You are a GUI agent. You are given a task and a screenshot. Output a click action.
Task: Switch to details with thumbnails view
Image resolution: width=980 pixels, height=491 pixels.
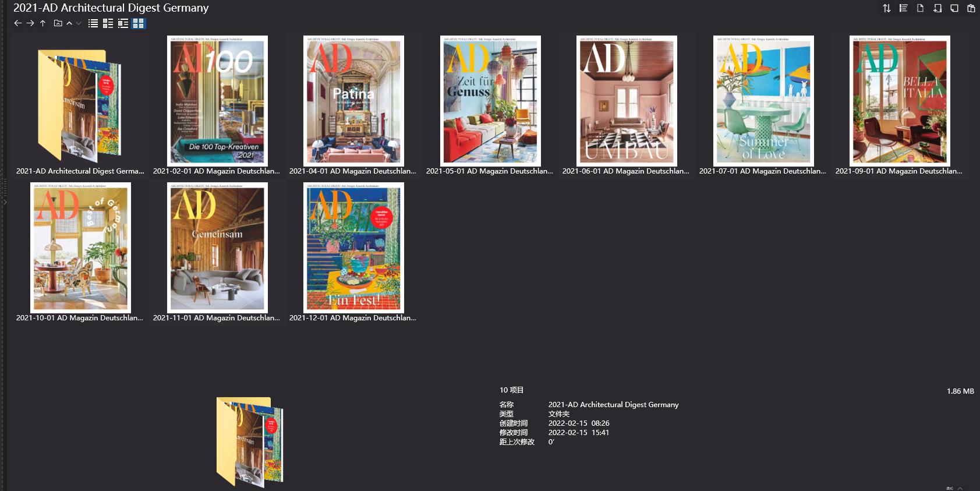(123, 23)
